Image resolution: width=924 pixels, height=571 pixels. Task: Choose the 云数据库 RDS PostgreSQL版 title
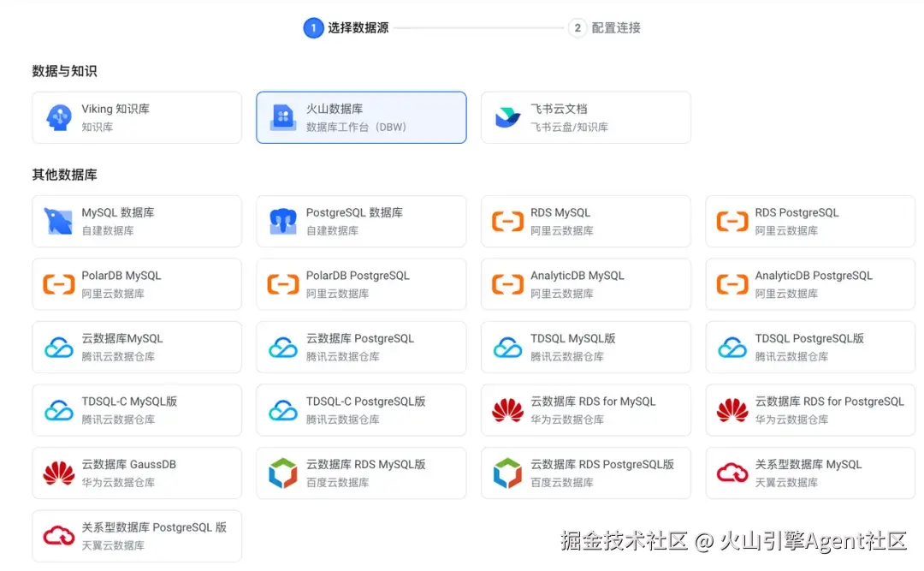tap(602, 465)
